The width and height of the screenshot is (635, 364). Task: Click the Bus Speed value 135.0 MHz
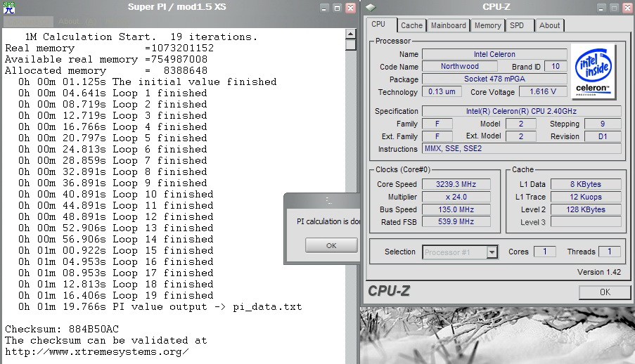pos(456,209)
